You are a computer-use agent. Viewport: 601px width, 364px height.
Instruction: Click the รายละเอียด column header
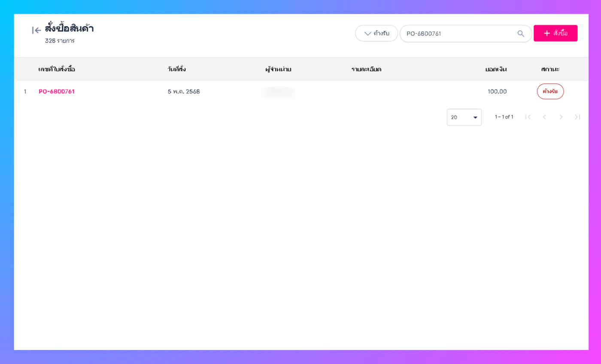tap(366, 69)
